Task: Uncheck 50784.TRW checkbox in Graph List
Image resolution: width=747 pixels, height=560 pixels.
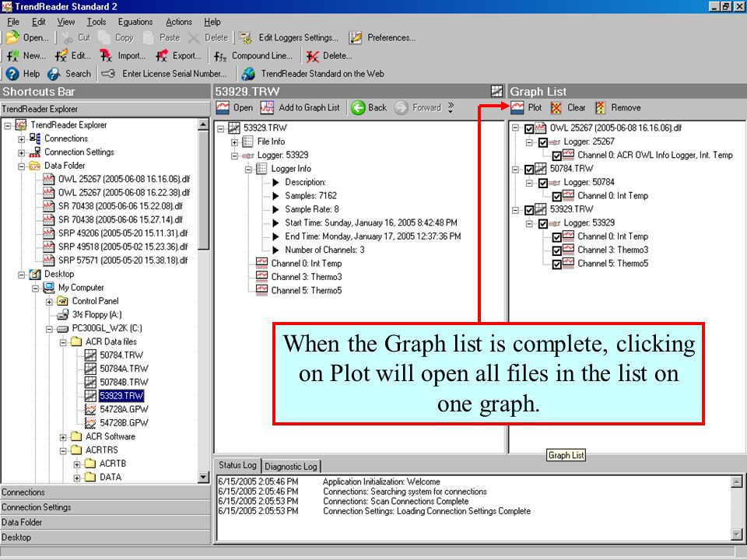Action: point(529,170)
